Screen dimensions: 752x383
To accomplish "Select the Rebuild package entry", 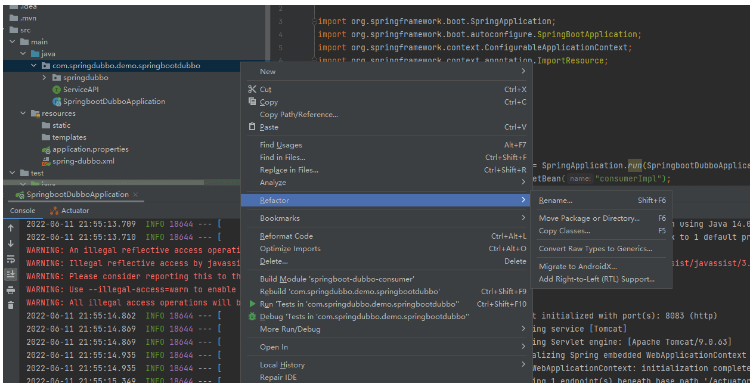I will (x=350, y=291).
